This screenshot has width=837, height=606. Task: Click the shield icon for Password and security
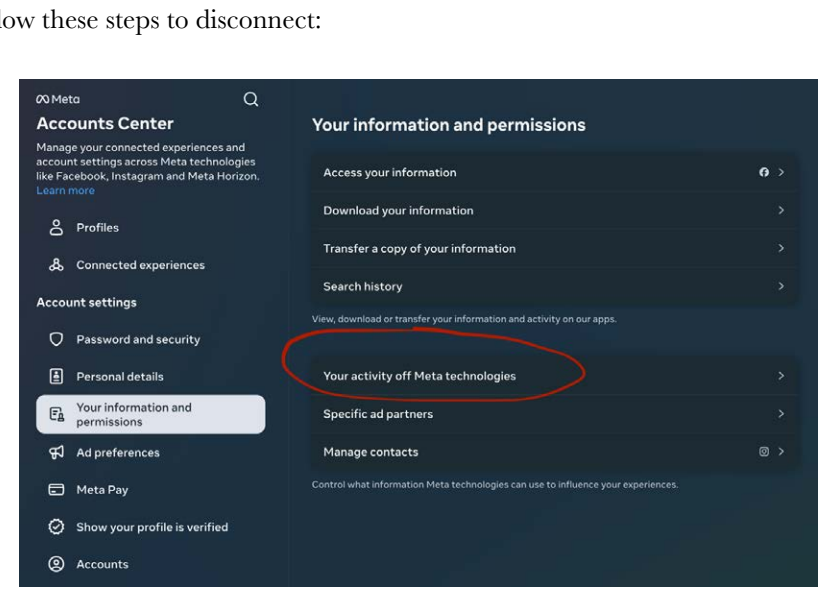(56, 339)
